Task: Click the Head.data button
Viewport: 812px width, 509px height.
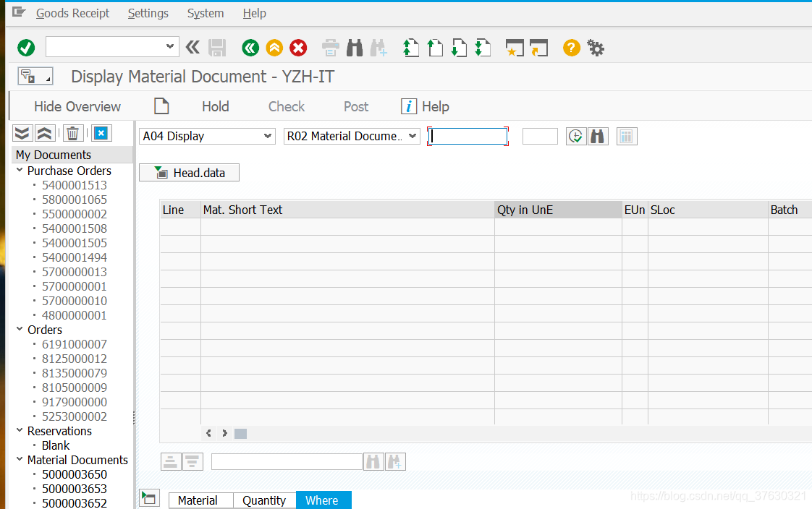Action: click(x=189, y=172)
